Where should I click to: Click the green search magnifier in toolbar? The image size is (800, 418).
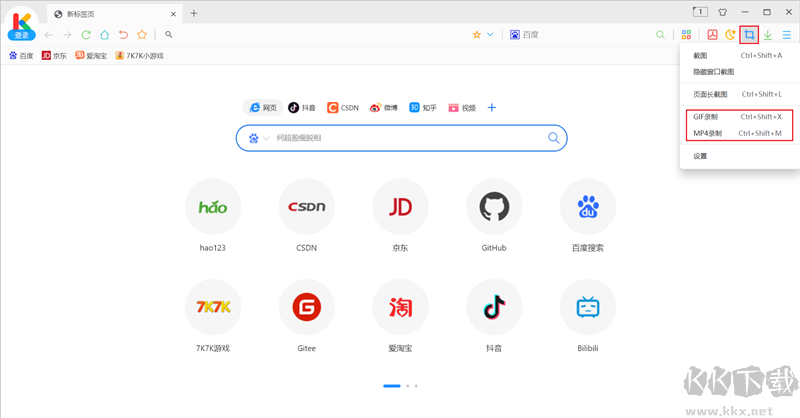click(x=660, y=35)
